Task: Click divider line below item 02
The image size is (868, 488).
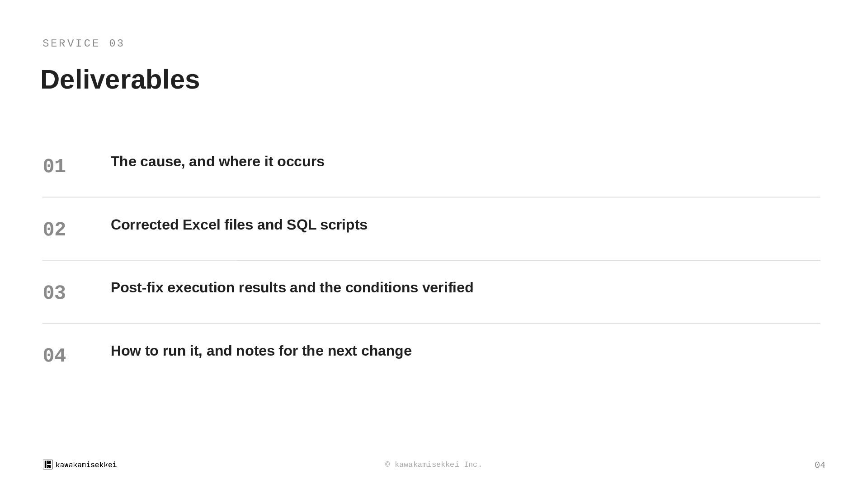Action: pos(431,260)
